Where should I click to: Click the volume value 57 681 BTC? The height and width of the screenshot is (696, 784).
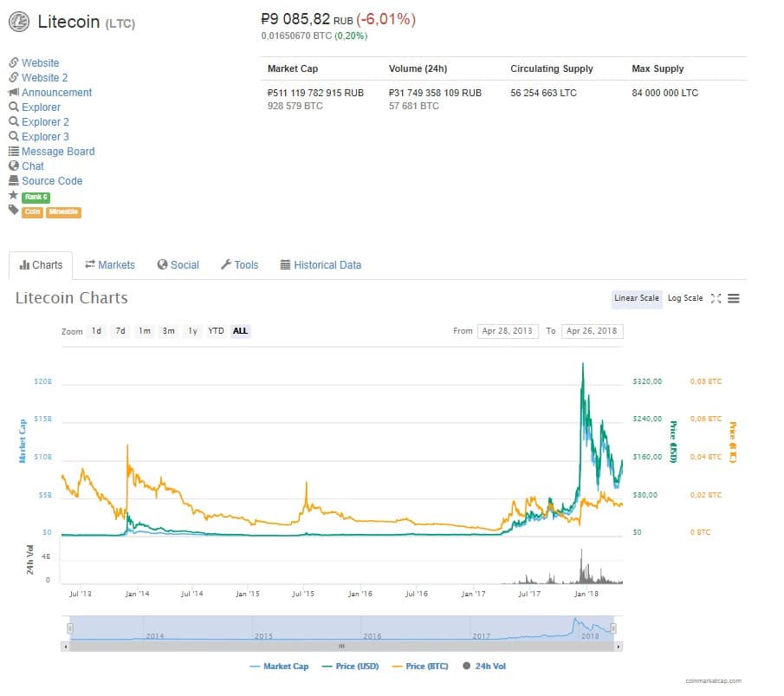coord(413,106)
